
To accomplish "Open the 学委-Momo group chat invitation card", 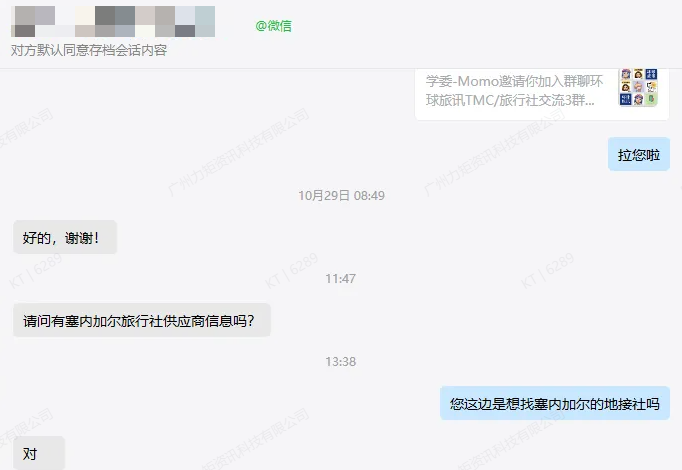I will pyautogui.click(x=542, y=94).
